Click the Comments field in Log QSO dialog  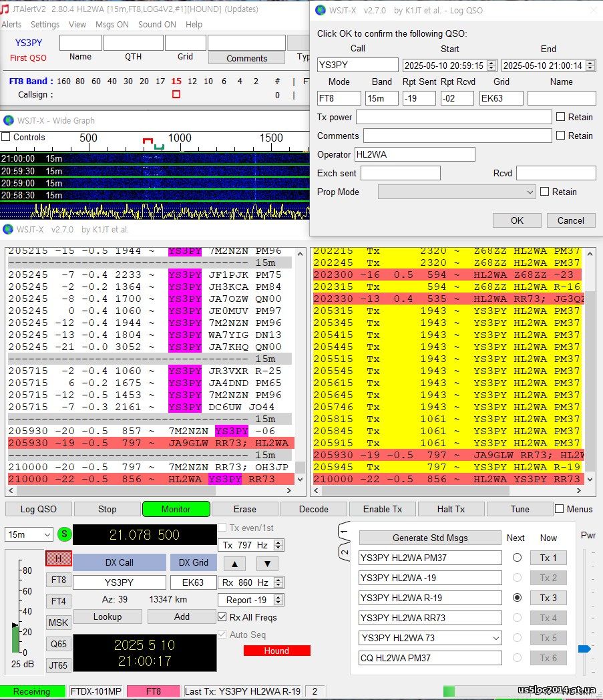click(457, 136)
